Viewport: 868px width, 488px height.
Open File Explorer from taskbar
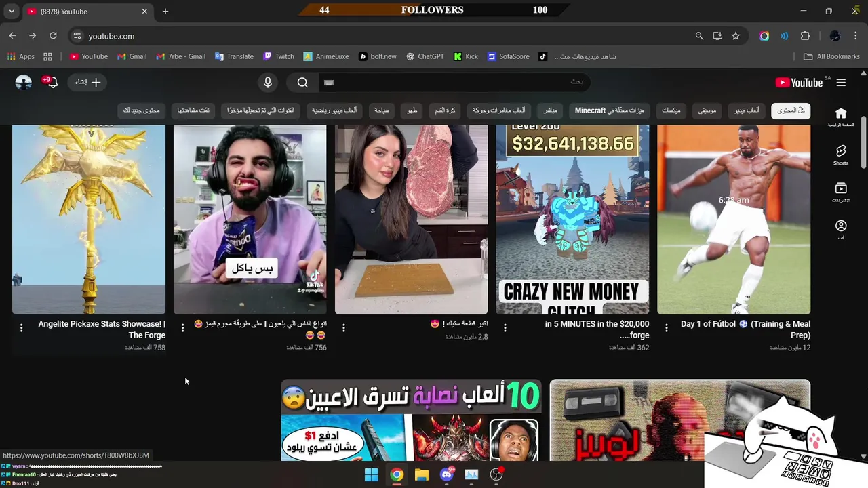[422, 474]
